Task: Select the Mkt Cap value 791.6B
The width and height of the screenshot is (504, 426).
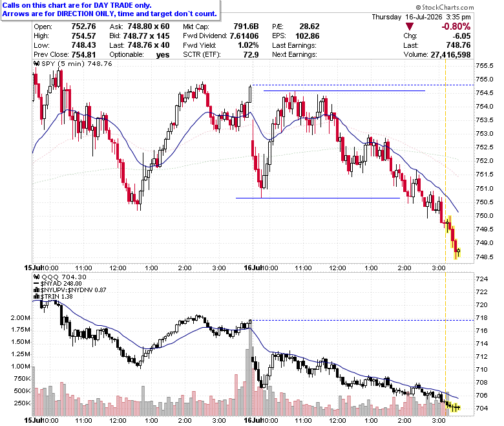Action: (x=246, y=27)
